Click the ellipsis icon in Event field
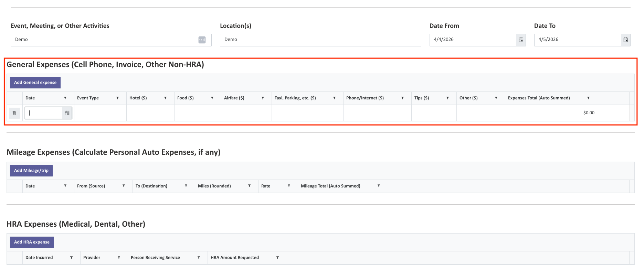644x270 pixels. 202,40
